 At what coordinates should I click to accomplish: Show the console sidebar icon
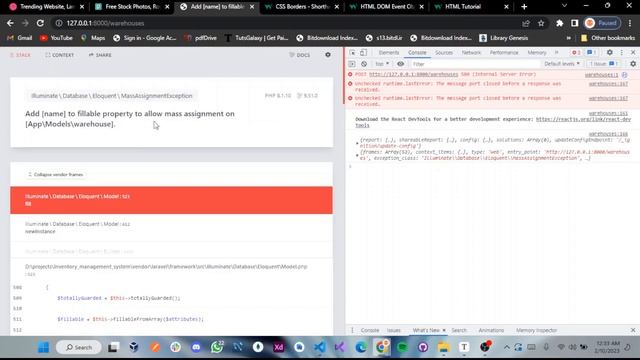point(352,64)
